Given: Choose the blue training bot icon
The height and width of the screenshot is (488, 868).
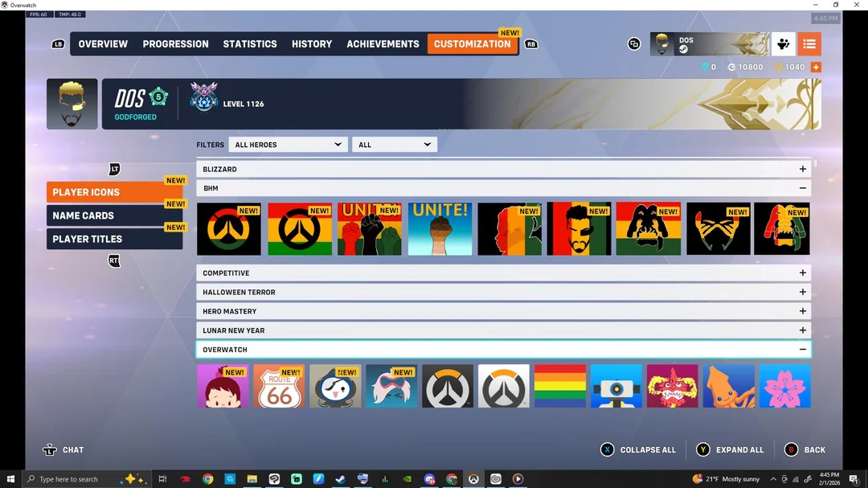Looking at the screenshot, I should click(x=616, y=386).
